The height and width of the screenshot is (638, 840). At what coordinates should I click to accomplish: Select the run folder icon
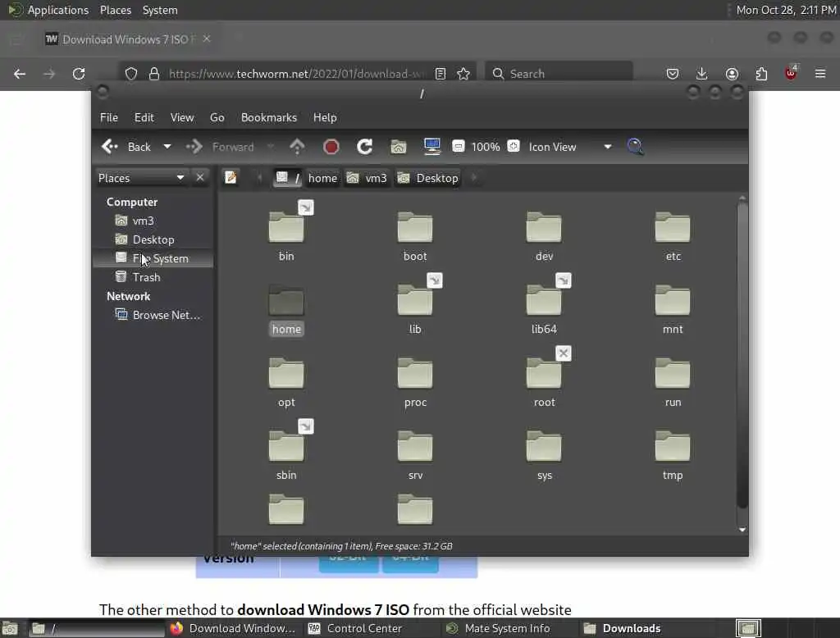pos(673,373)
